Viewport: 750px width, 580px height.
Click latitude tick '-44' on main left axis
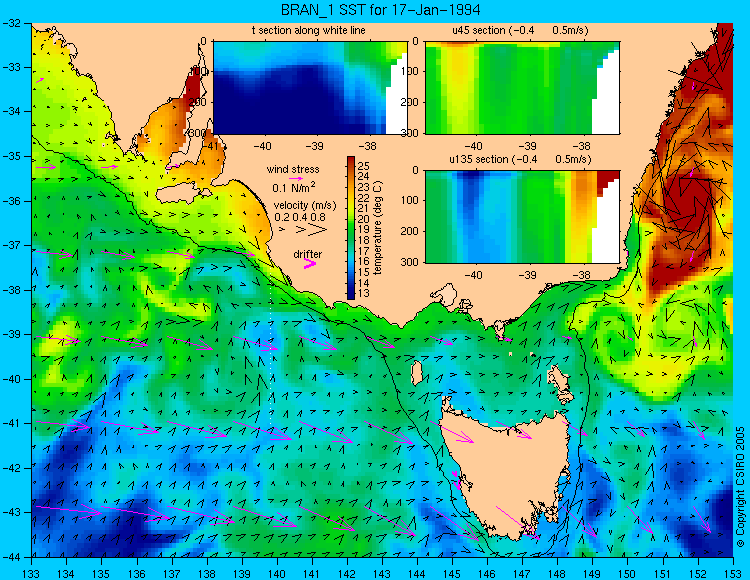point(12,557)
